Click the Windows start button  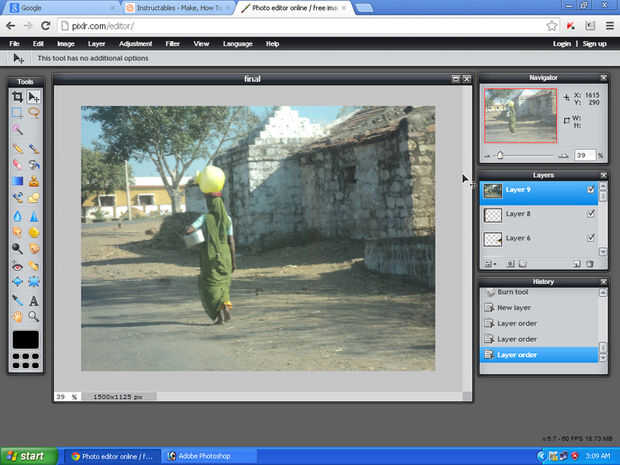[x=28, y=456]
